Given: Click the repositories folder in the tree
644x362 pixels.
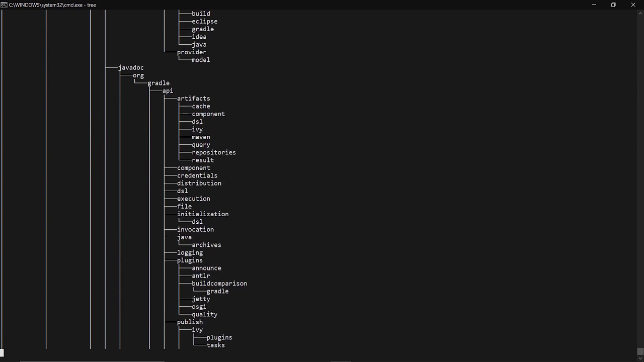Looking at the screenshot, I should [x=213, y=152].
